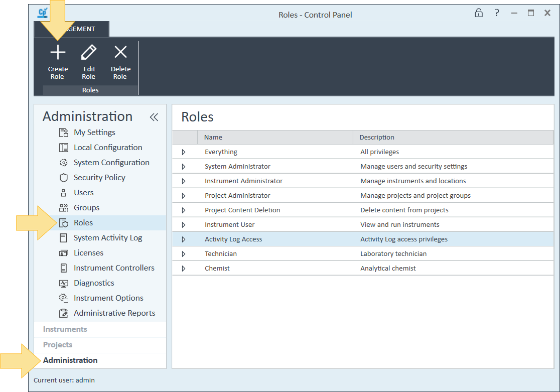Click the Local Configuration icon
The image size is (560, 392).
coord(64,148)
